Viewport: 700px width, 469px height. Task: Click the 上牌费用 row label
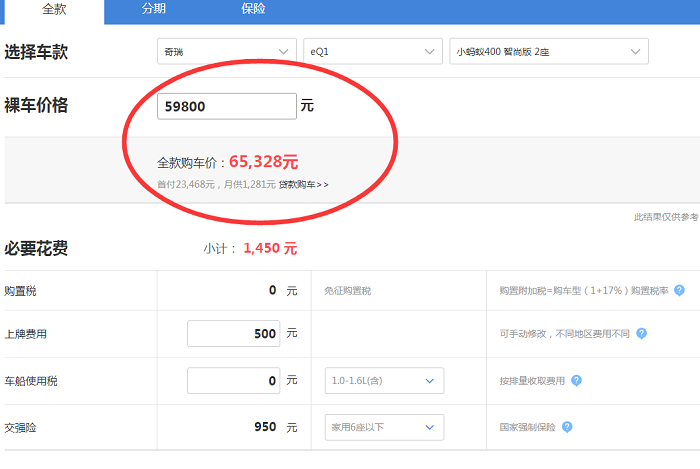25,334
